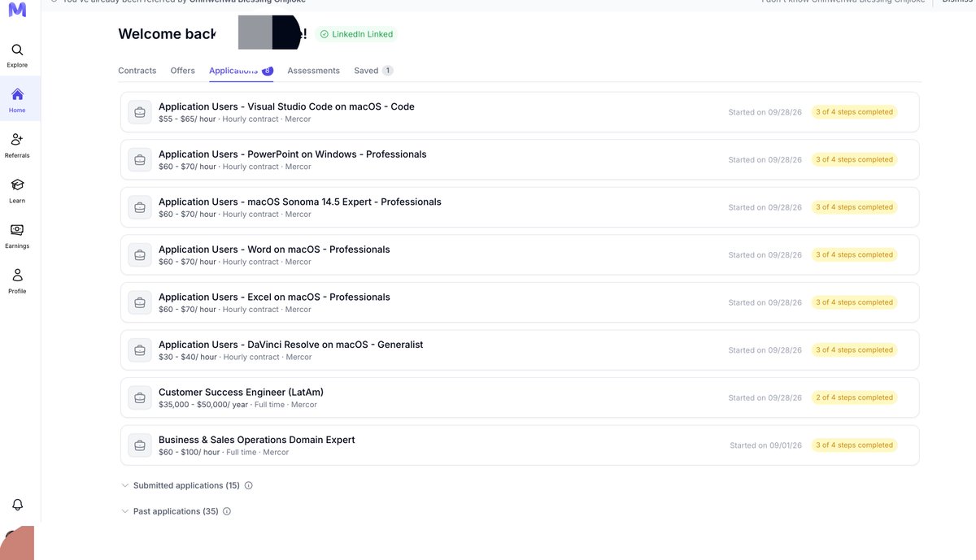Screen dimensions: 976x560
Task: Click briefcase icon for Business & Sales Operations
Action: click(x=140, y=445)
